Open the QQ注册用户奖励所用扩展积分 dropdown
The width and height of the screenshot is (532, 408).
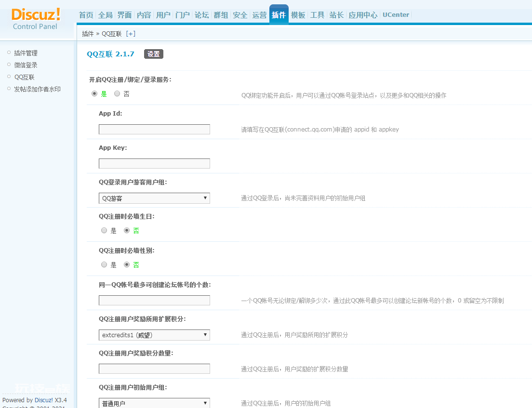click(x=154, y=335)
